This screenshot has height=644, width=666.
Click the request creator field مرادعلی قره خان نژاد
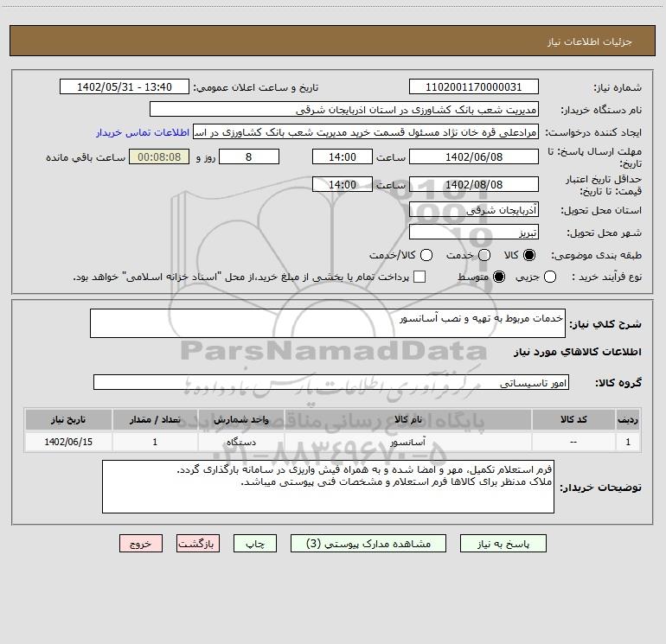[366, 132]
